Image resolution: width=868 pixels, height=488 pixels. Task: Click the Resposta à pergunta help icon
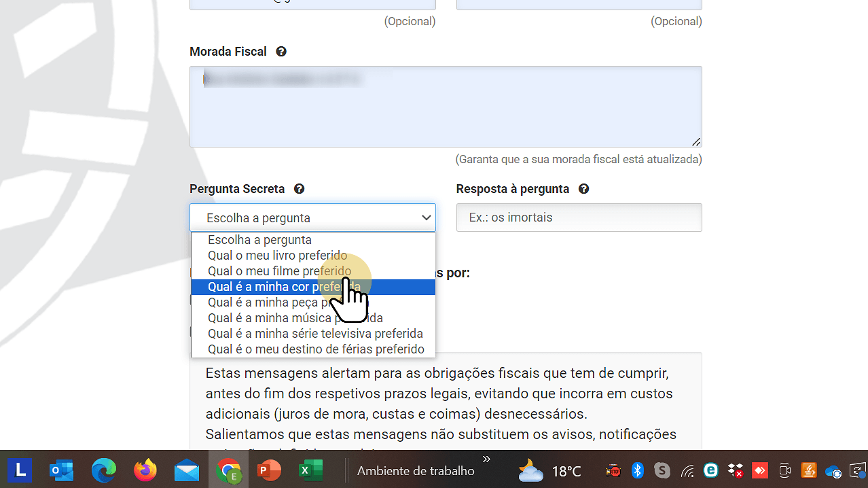point(583,189)
